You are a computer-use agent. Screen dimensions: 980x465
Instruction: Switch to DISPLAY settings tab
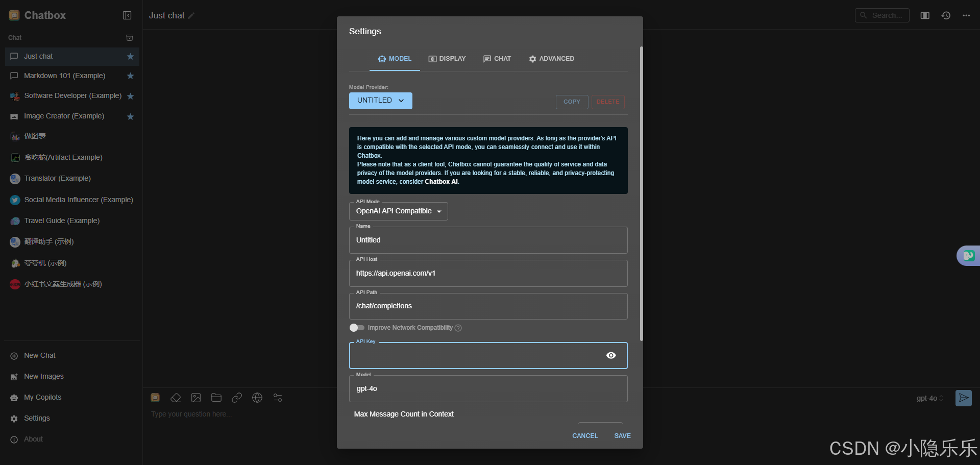click(x=447, y=59)
